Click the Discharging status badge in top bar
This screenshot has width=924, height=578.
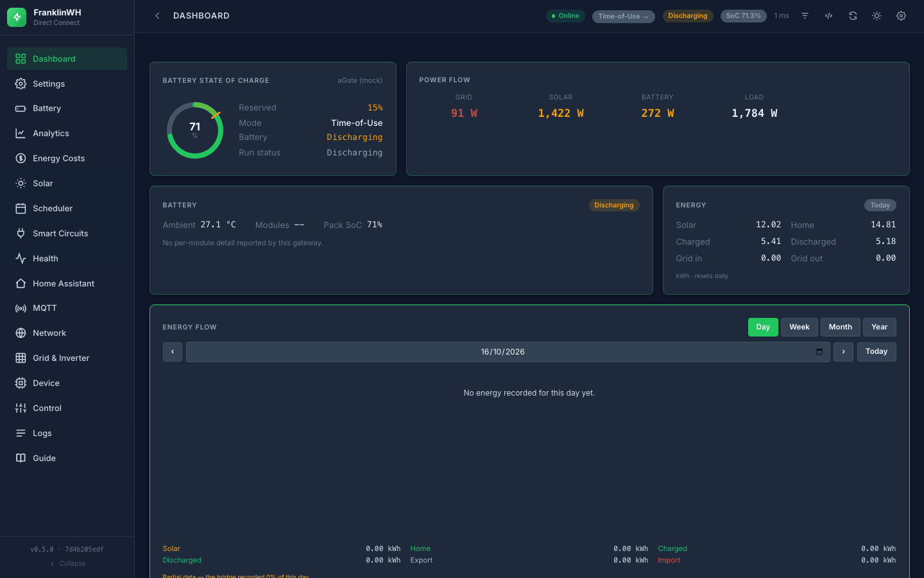[688, 16]
